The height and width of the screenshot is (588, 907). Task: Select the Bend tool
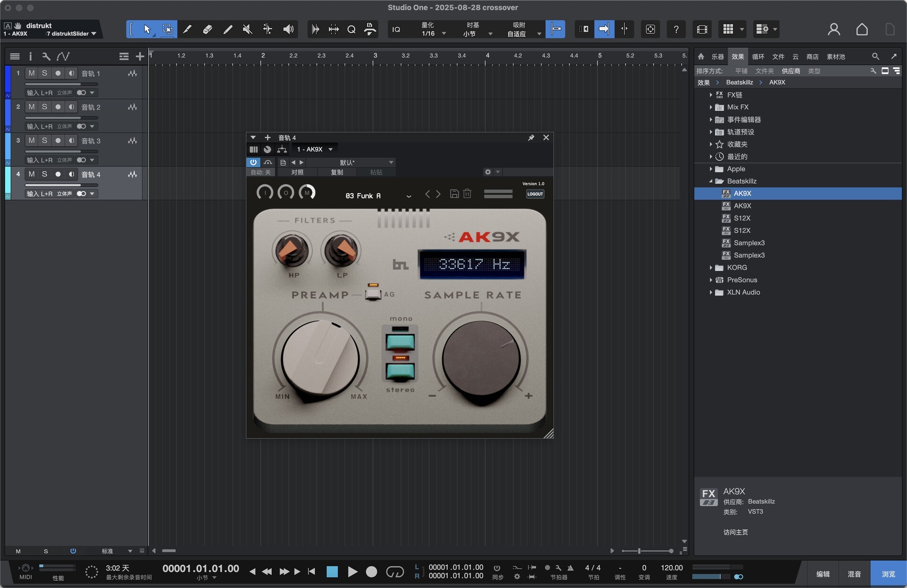pos(267,29)
